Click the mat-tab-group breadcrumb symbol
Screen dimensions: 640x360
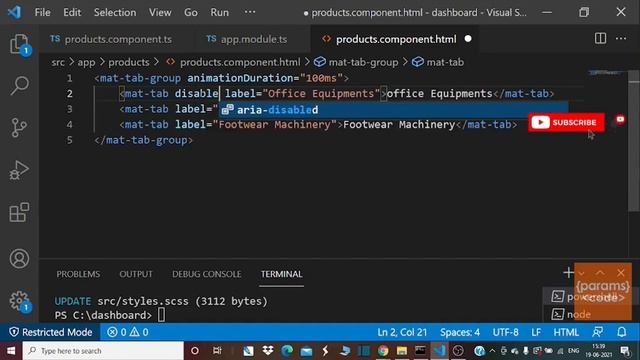pyautogui.click(x=356, y=62)
